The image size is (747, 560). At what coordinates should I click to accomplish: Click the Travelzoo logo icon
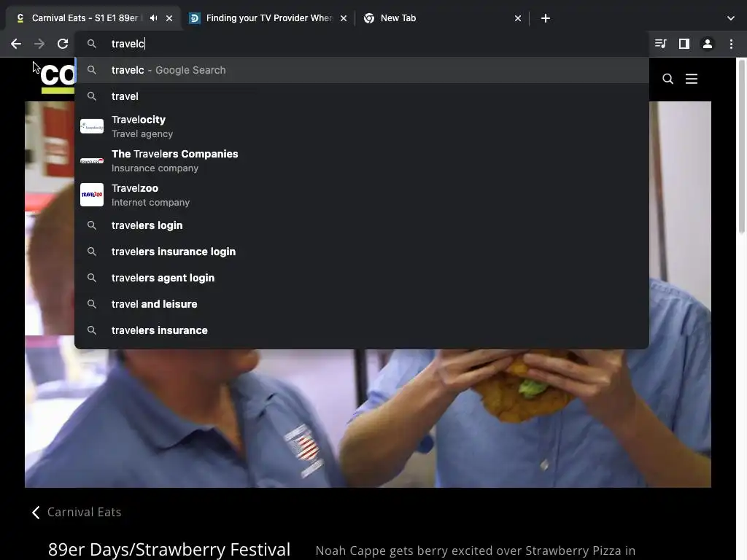[x=92, y=195]
